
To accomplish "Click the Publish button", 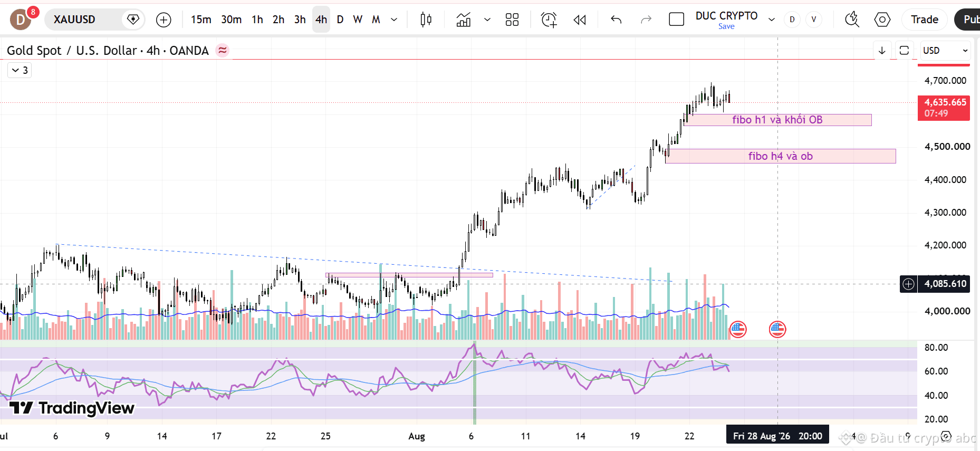I will tap(967, 20).
